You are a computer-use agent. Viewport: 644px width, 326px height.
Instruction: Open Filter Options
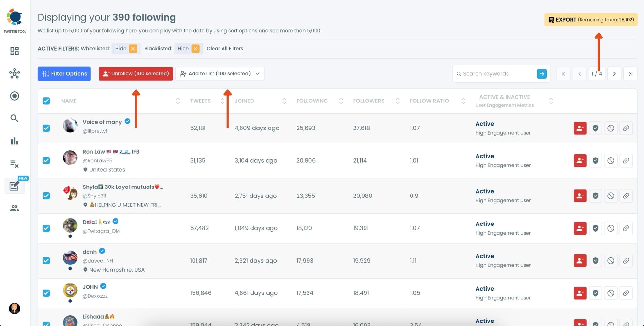(64, 73)
